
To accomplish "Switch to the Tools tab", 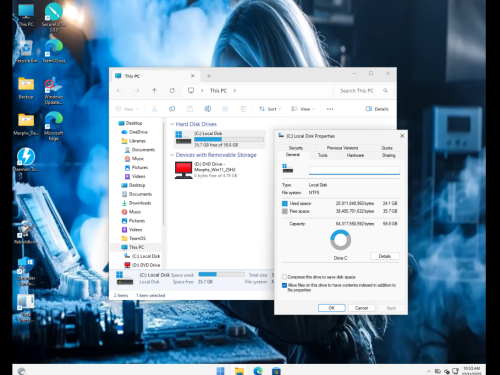I will pos(323,155).
